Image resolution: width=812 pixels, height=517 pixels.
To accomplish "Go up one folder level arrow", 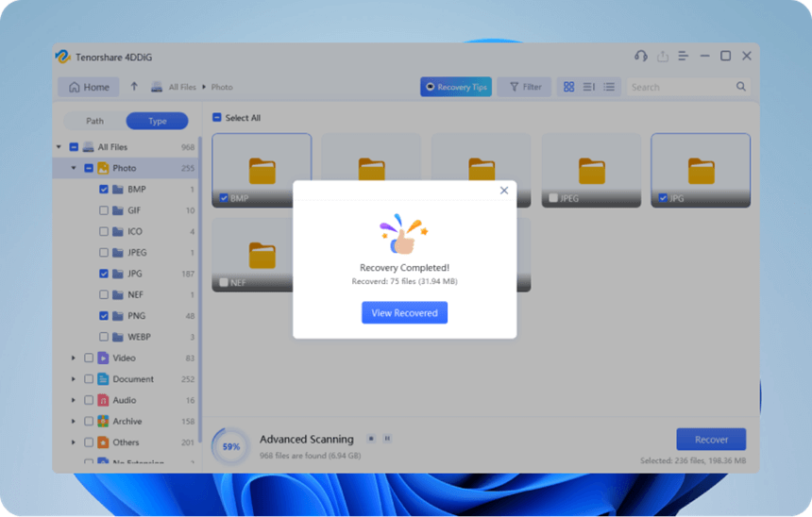I will [x=134, y=87].
